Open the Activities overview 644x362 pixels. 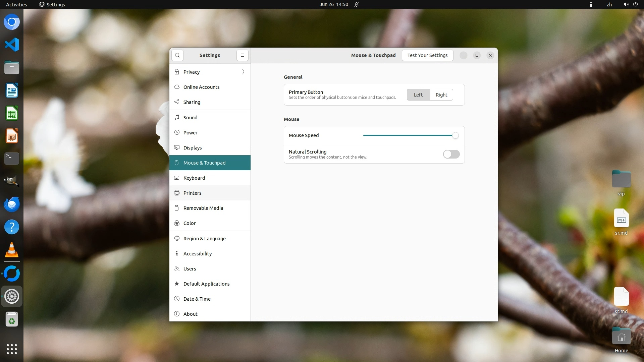16,4
